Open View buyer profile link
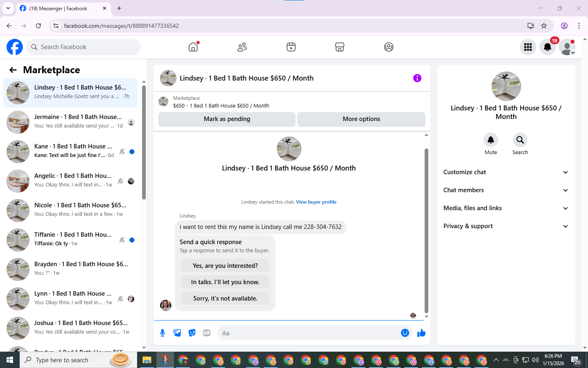 [x=316, y=202]
